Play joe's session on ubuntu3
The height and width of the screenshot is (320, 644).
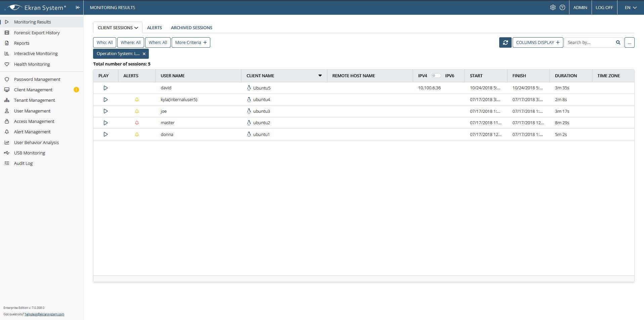click(x=105, y=111)
